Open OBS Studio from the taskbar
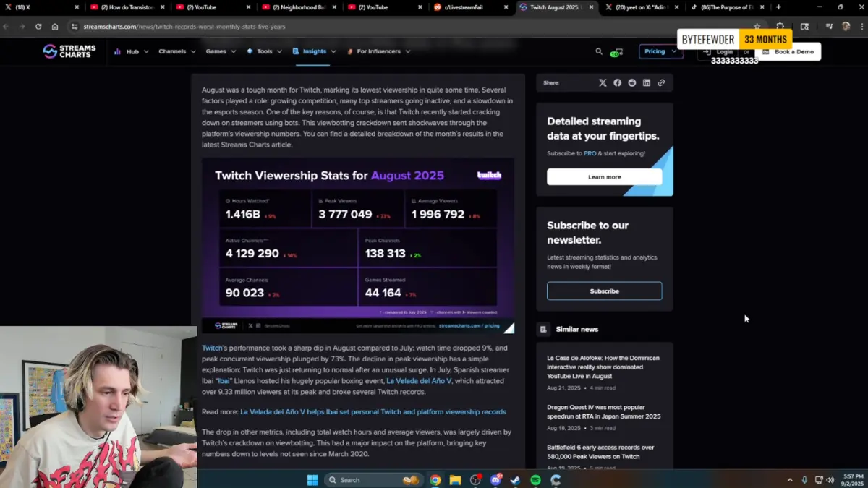 click(x=475, y=480)
